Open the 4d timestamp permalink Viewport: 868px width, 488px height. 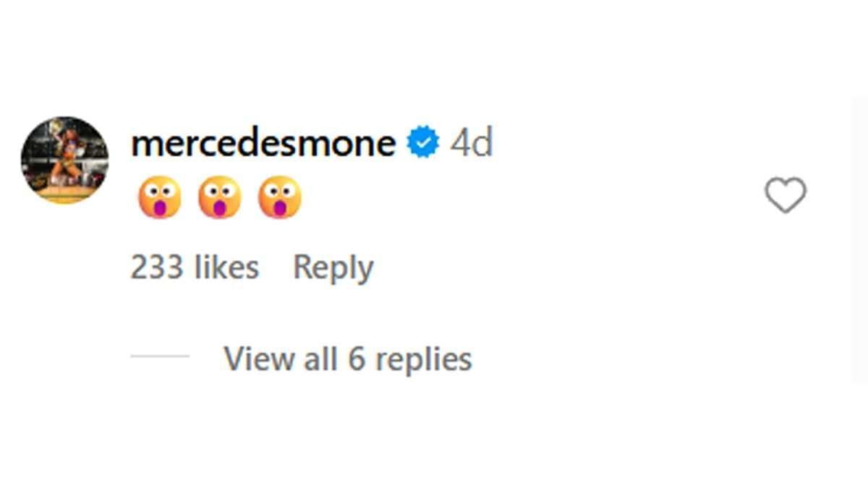point(471,143)
